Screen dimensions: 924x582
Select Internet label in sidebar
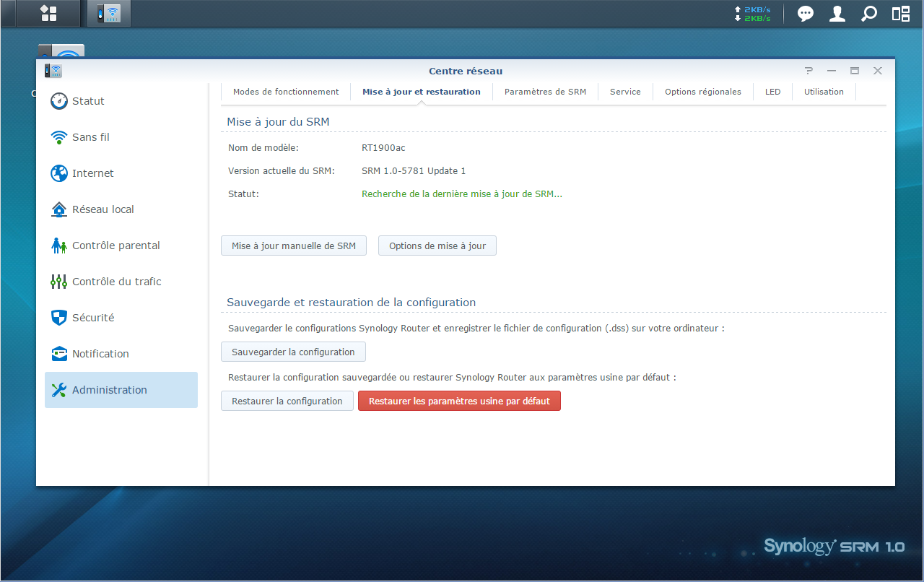click(x=93, y=173)
